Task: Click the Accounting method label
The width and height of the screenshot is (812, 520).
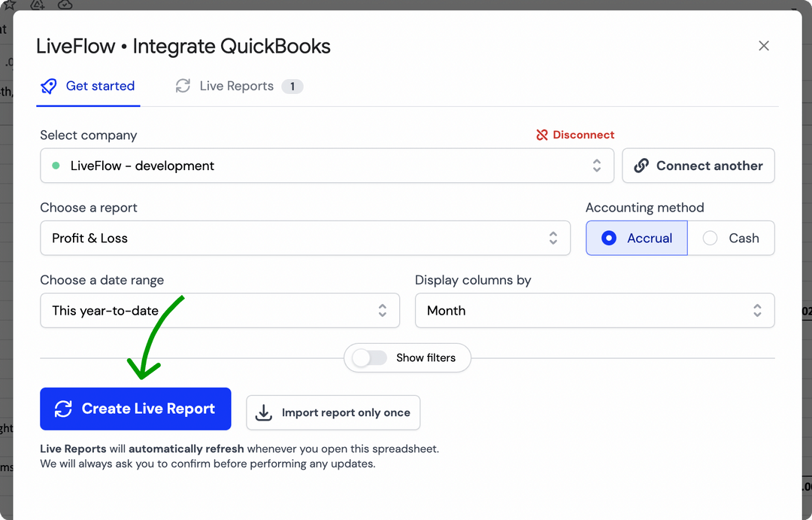Action: click(645, 208)
